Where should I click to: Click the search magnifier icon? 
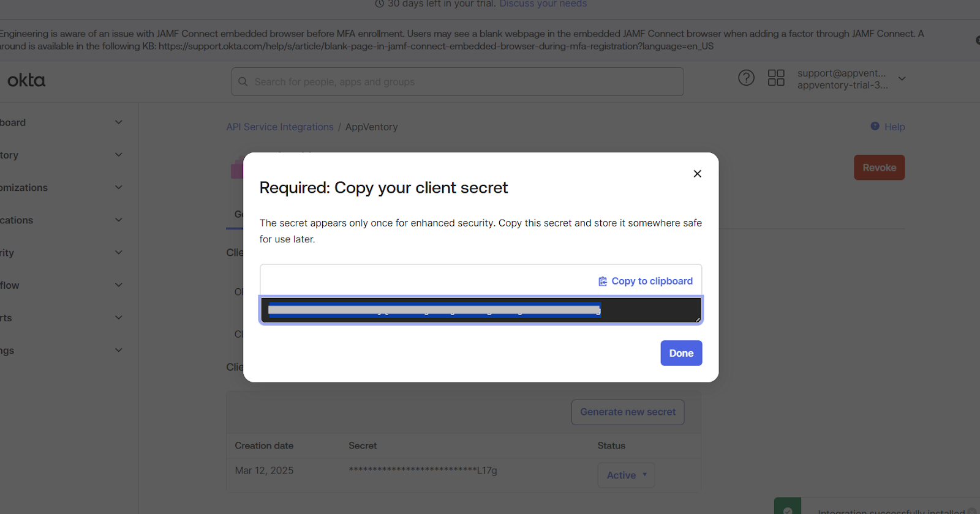click(x=243, y=82)
